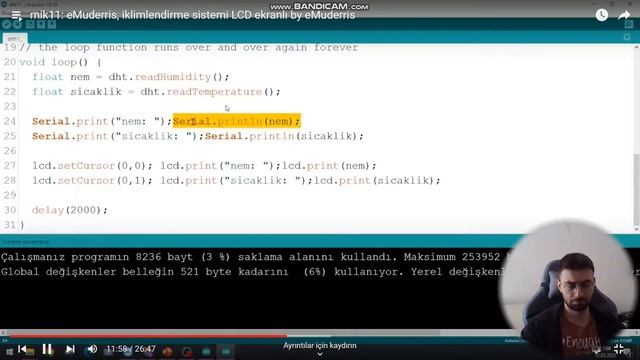Click the line number 24 gutter
Screen dimensions: 640x360
(x=10, y=121)
